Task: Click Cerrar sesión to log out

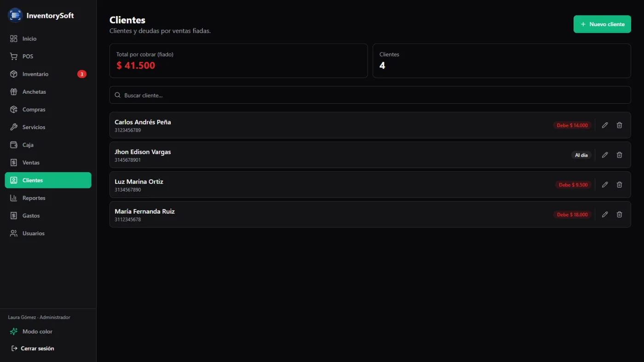Action: [x=33, y=348]
